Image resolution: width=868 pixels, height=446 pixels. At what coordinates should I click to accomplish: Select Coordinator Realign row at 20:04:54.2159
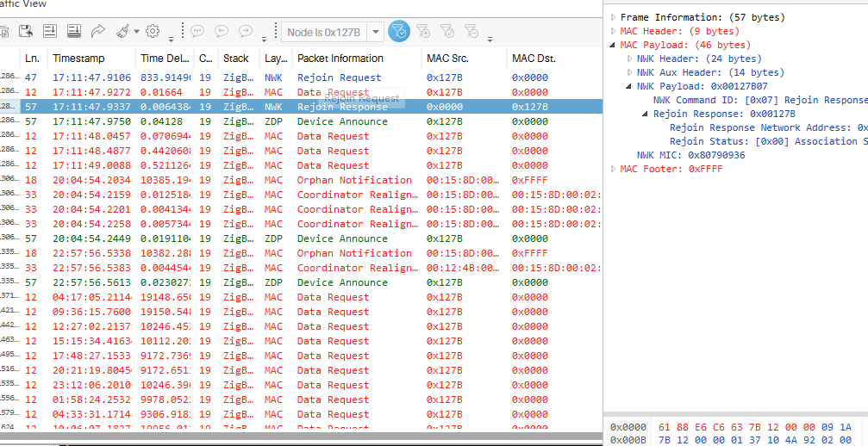[301, 195]
